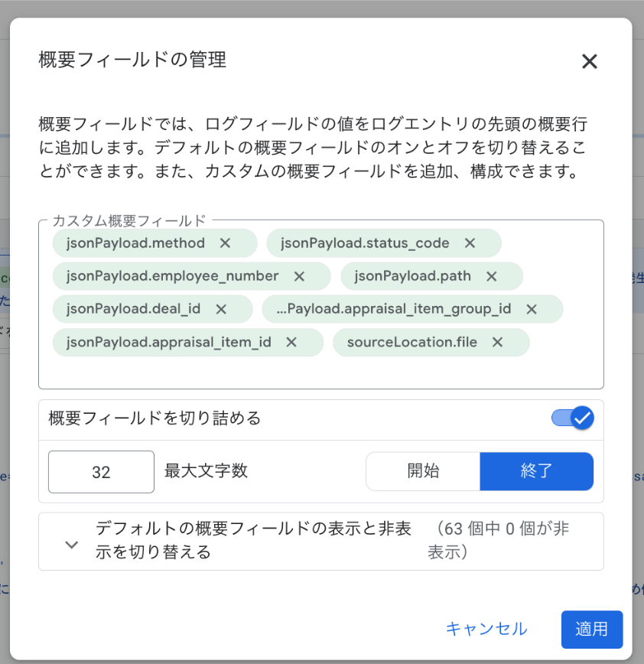Select the jsonPayload.appraisal_item_id chip label
644x664 pixels.
(x=168, y=342)
